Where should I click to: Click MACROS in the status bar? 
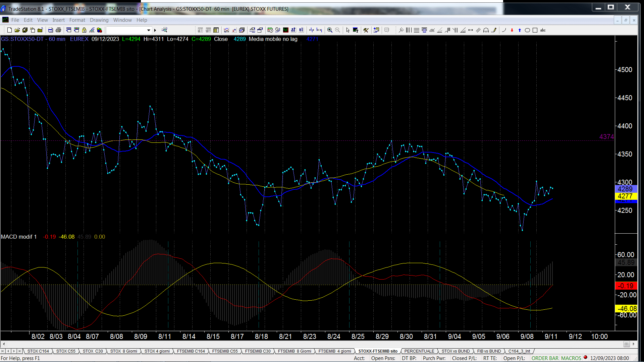click(x=571, y=358)
